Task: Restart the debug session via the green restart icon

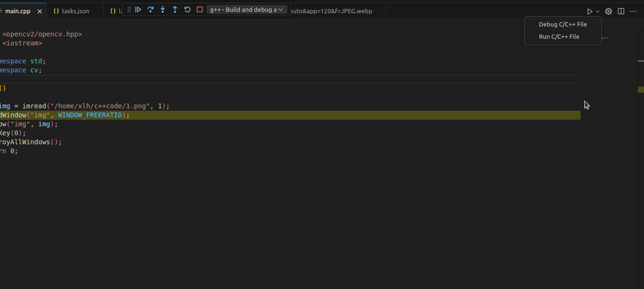Action: coord(187,9)
